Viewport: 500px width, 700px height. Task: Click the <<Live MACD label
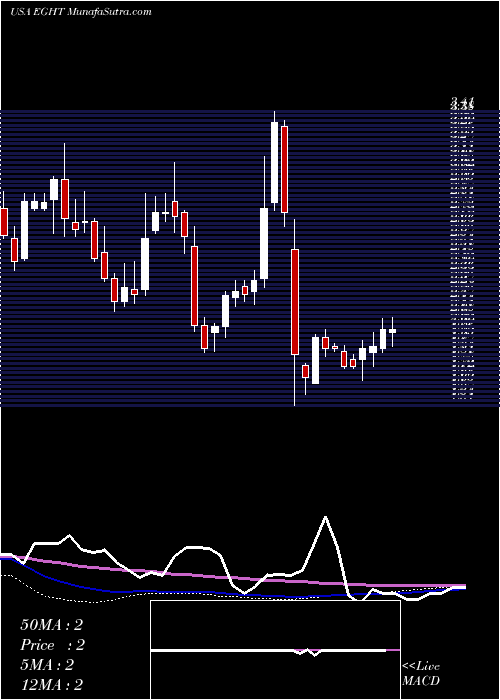[x=421, y=674]
